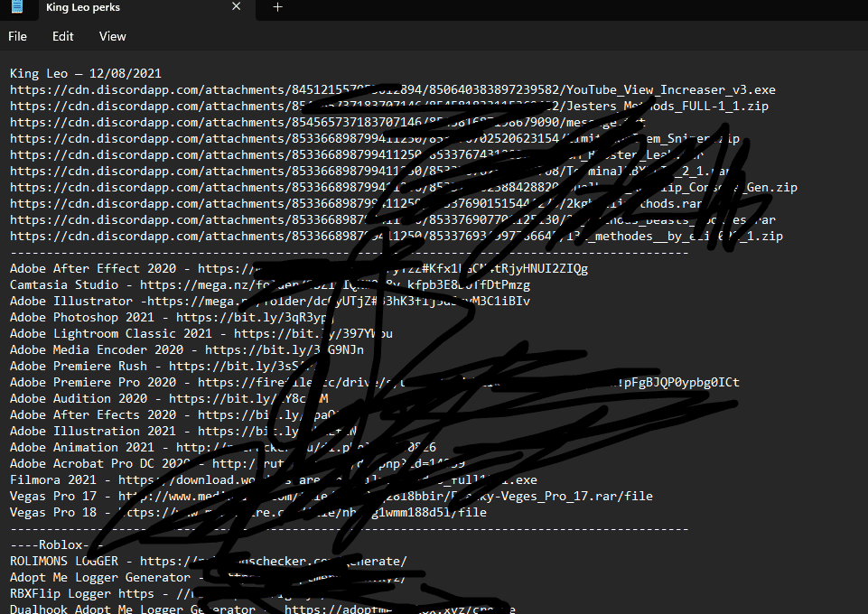868x614 pixels.
Task: Select the King Leo perks tab
Action: [147, 8]
